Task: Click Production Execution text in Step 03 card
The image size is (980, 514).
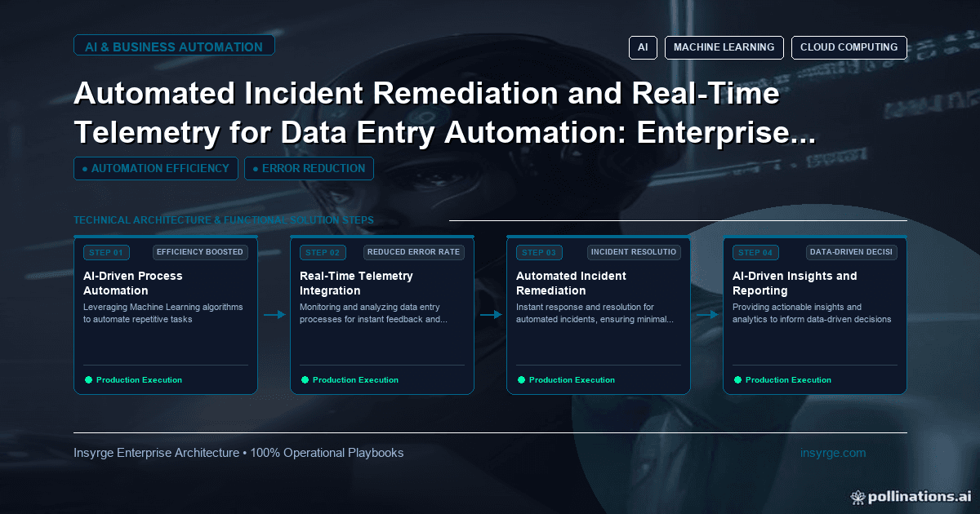Action: point(572,380)
